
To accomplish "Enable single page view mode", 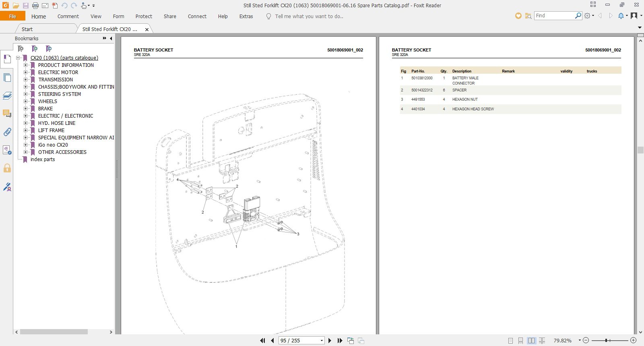I will click(x=510, y=341).
